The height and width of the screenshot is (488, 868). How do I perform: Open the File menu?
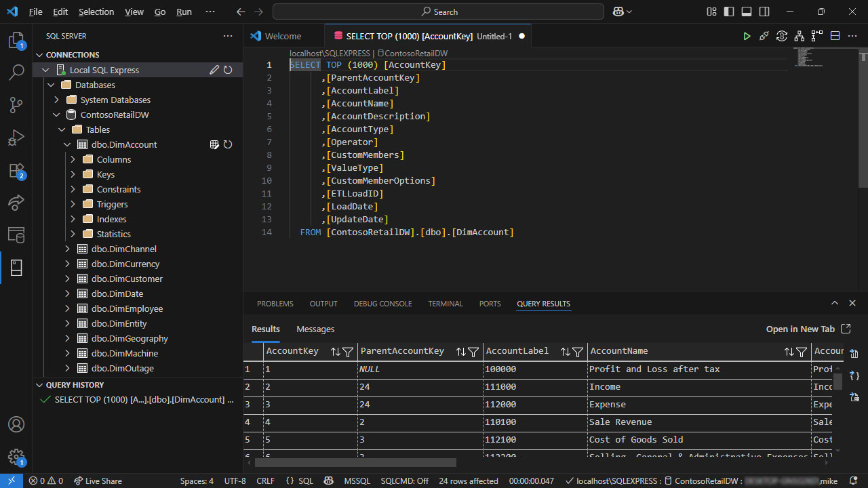click(36, 12)
